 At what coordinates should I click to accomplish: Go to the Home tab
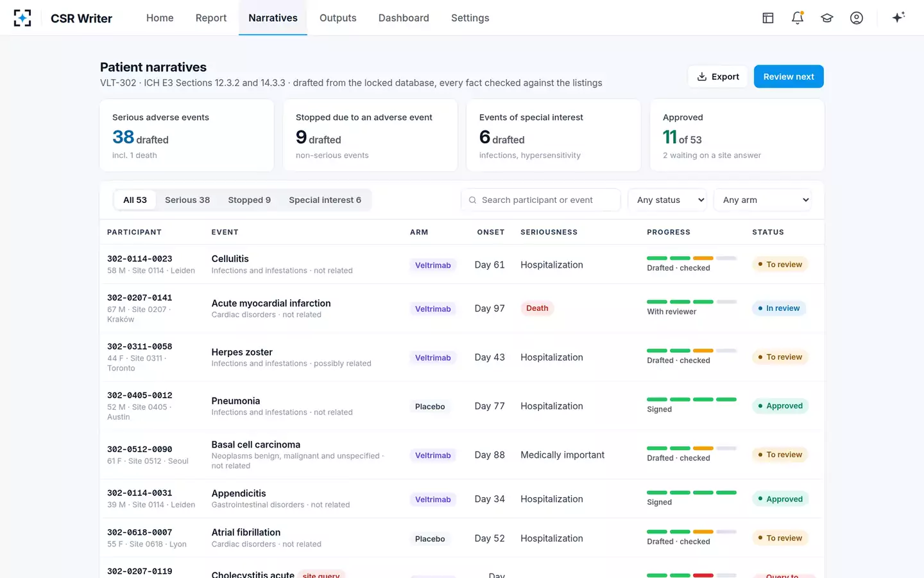click(160, 18)
